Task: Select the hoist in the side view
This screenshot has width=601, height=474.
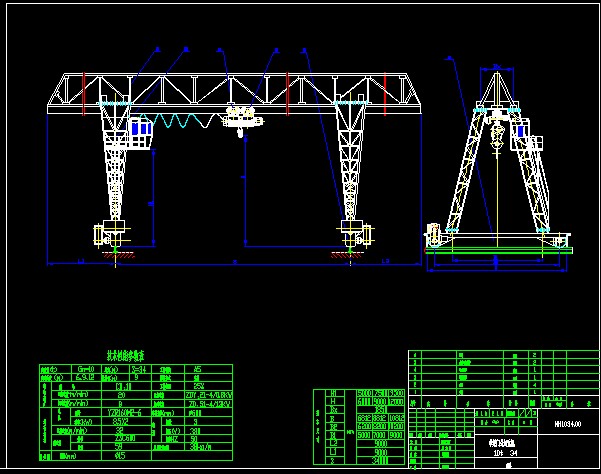Action: point(497,130)
